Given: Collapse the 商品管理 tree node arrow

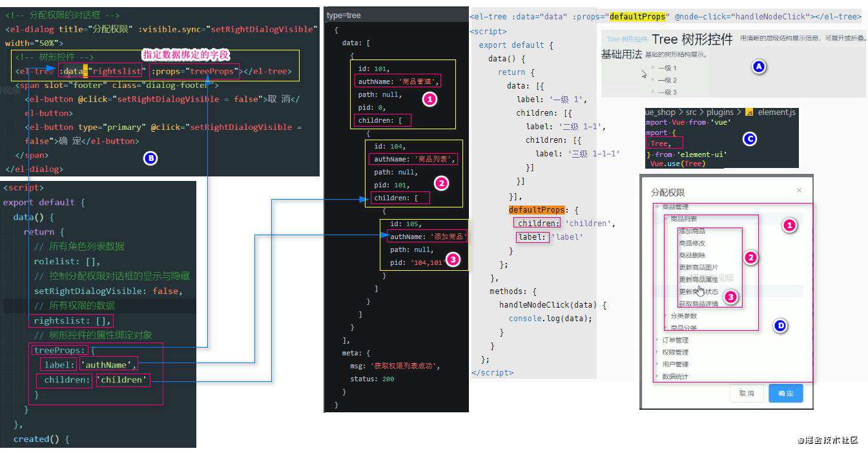Looking at the screenshot, I should click(657, 207).
